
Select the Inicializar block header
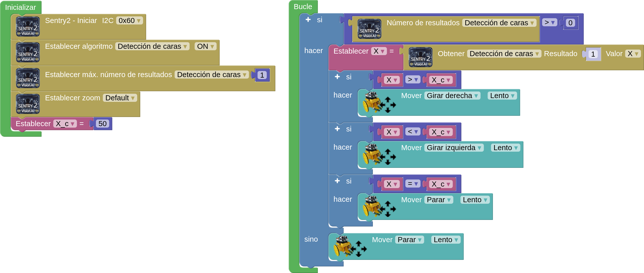point(21,7)
